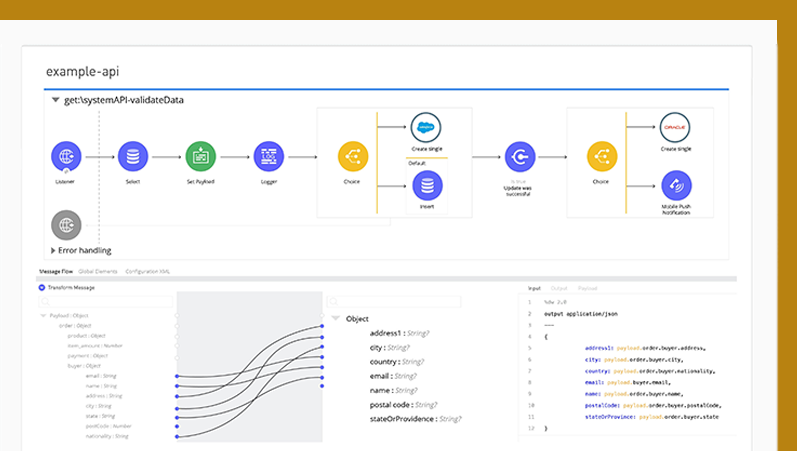Image resolution: width=797 pixels, height=451 pixels.
Task: Click the second Choice router before Oracle
Action: [602, 156]
